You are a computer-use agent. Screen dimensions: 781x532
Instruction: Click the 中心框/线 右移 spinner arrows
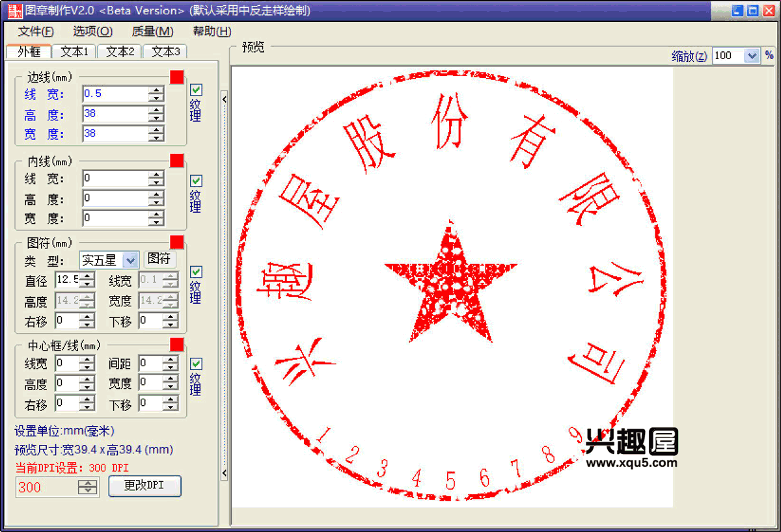87,404
